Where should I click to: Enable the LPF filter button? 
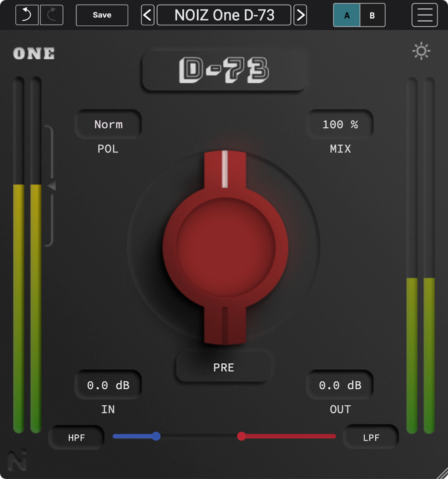[371, 438]
